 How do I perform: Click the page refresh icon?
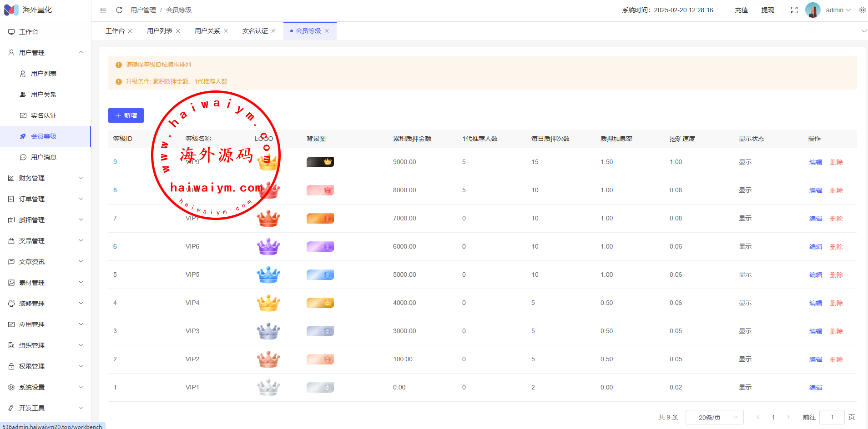(119, 10)
